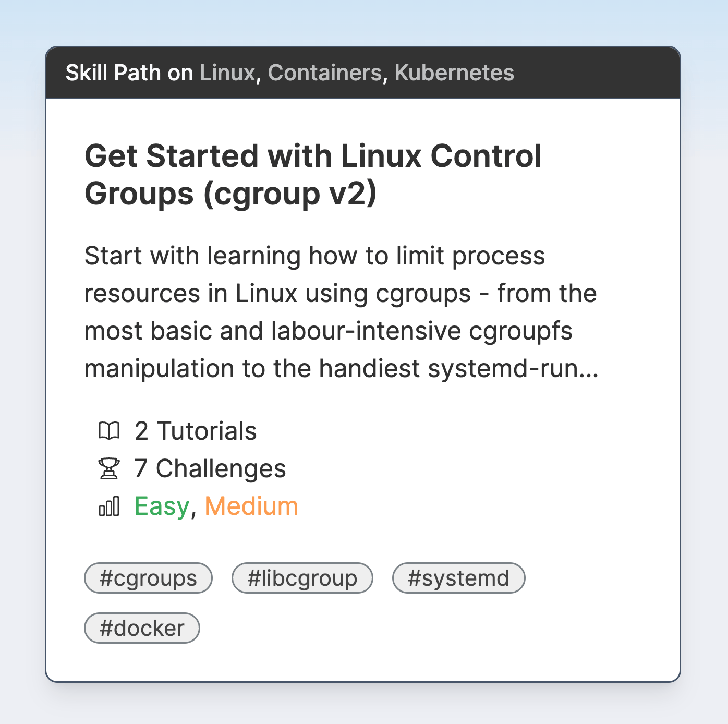Open the Kubernetes category link
Viewport: 728px width, 724px height.
pyautogui.click(x=454, y=73)
